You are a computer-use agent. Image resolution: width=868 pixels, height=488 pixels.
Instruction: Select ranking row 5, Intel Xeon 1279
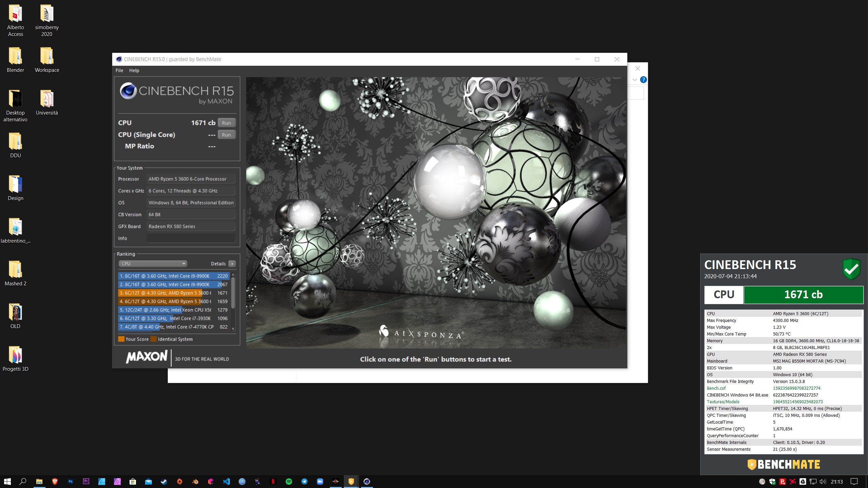[x=174, y=310]
